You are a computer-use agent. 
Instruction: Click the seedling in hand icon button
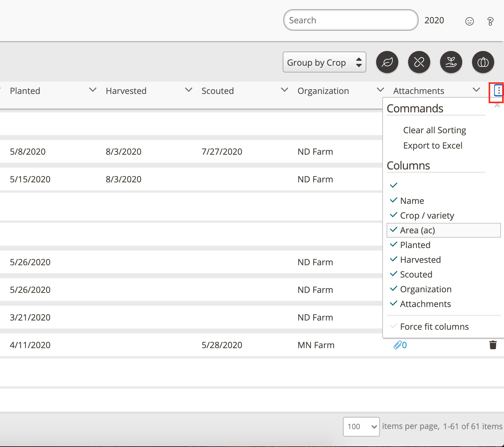click(x=451, y=62)
